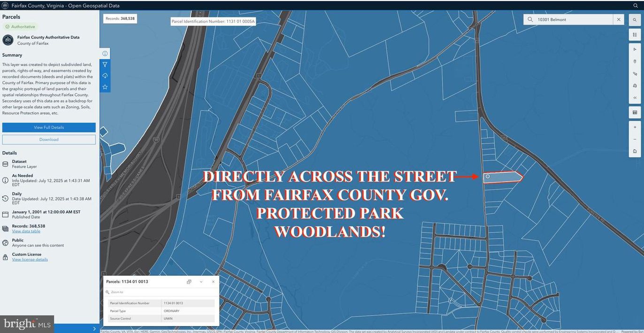Close the Parcels 1134 01 0013 popup

(x=213, y=282)
